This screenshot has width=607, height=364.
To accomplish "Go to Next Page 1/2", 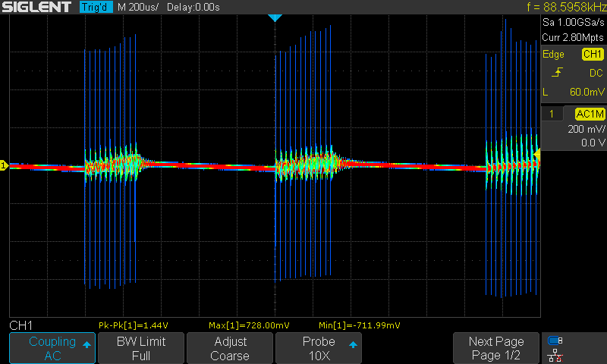I will click(496, 348).
